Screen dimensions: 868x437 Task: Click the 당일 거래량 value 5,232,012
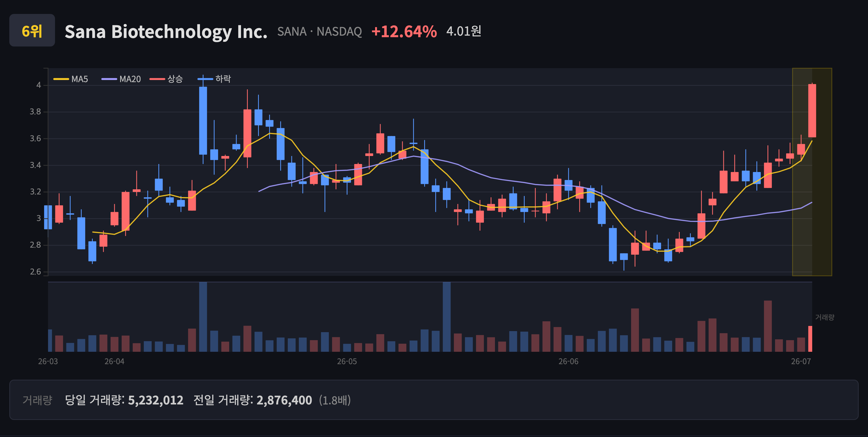pos(156,400)
